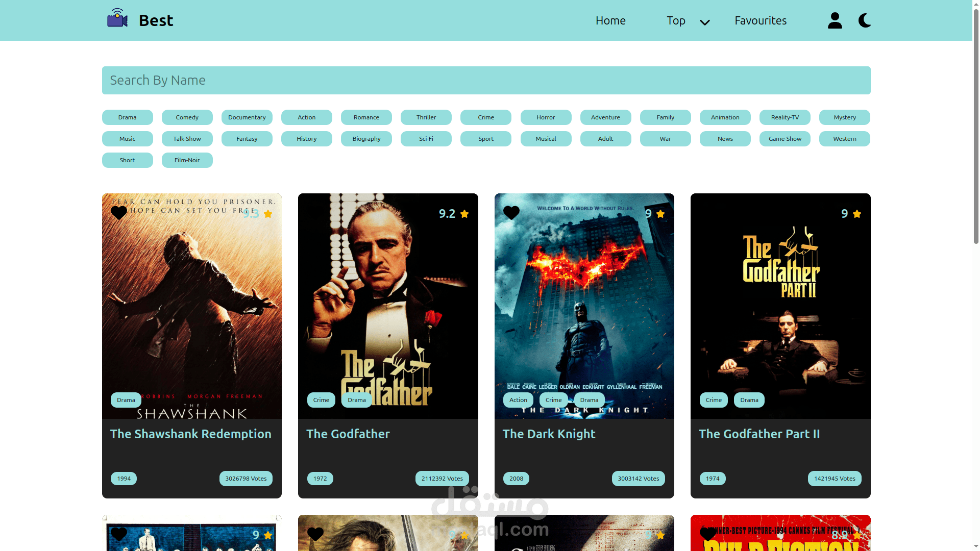Toggle dark mode with moon icon
Image resolution: width=980 pixels, height=551 pixels.
[865, 20]
